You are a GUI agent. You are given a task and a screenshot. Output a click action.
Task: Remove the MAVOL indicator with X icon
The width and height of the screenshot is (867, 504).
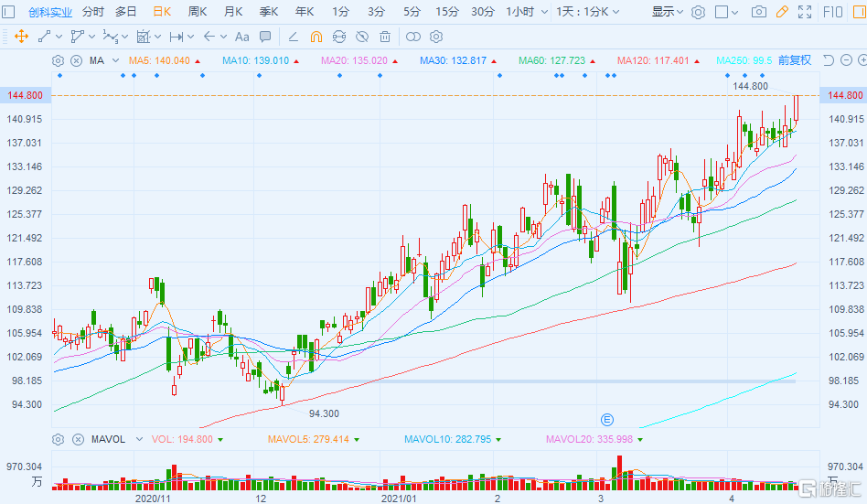(x=77, y=439)
